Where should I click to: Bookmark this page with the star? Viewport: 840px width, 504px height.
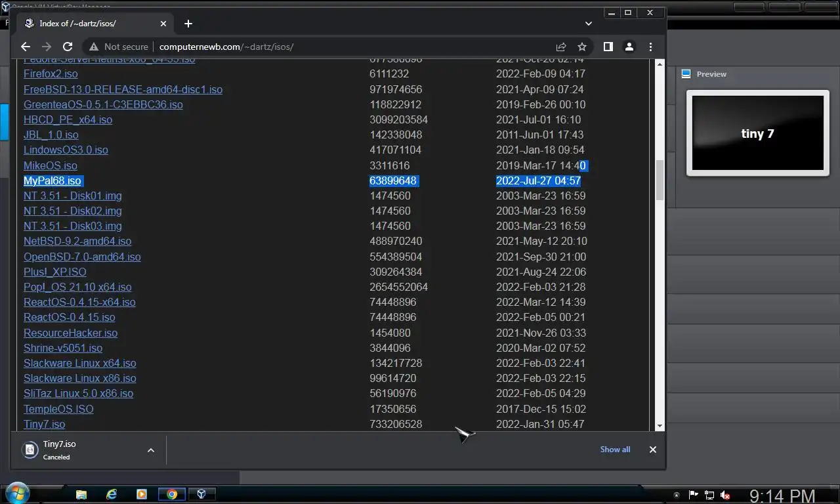tap(582, 47)
